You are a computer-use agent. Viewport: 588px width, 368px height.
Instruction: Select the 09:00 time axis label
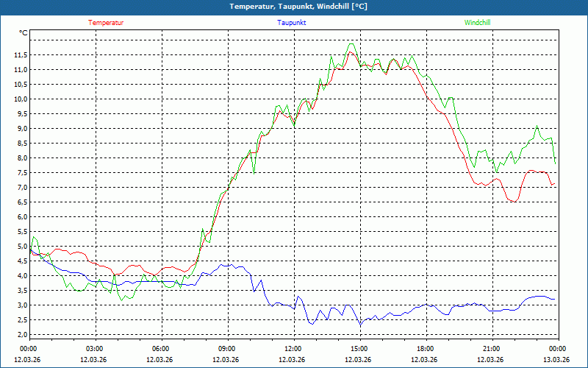click(x=226, y=349)
